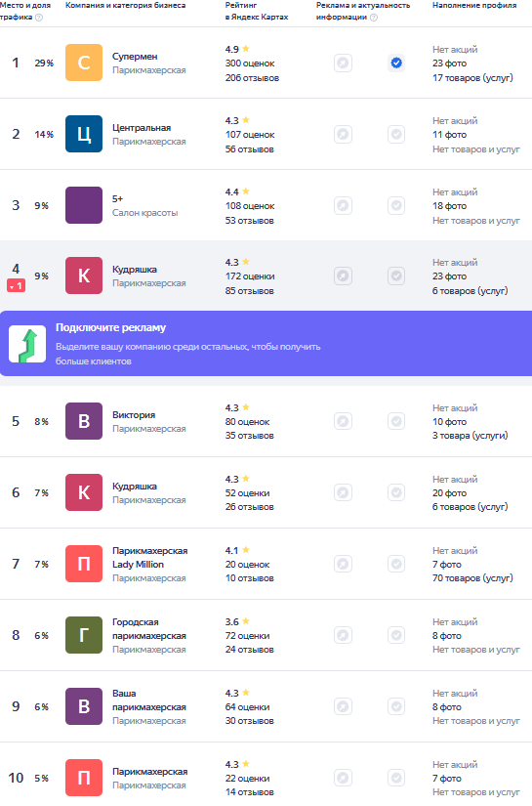Open the Подключите рекламу banner
This screenshot has width=532, height=806.
pos(266,343)
